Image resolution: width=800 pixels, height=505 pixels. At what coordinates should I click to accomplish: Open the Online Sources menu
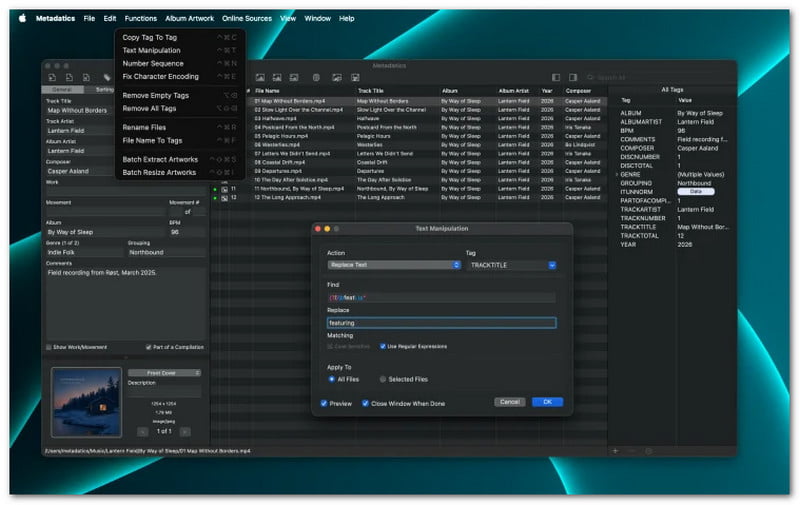(x=247, y=18)
